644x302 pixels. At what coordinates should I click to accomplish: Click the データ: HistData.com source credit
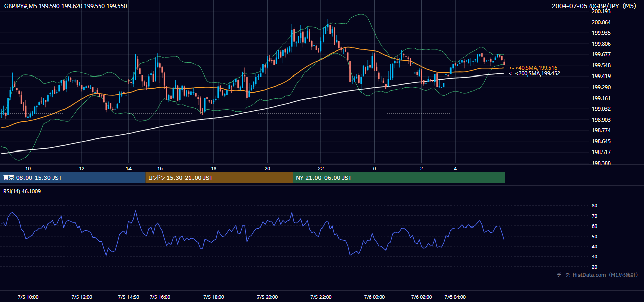[x=598, y=275]
